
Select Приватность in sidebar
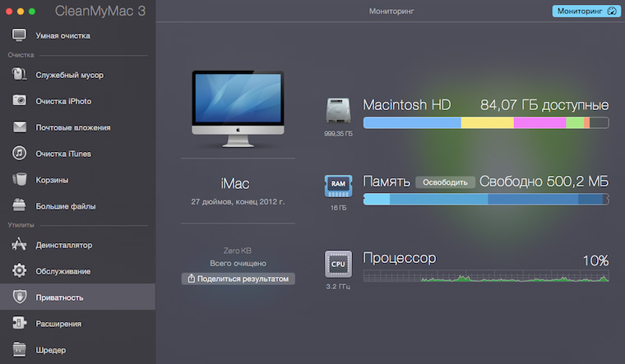(x=78, y=297)
